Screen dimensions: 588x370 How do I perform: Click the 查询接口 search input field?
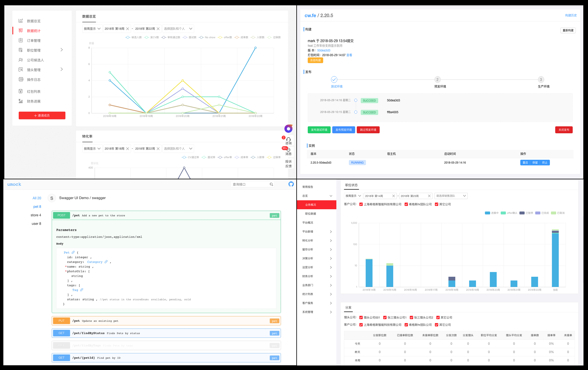(250, 184)
